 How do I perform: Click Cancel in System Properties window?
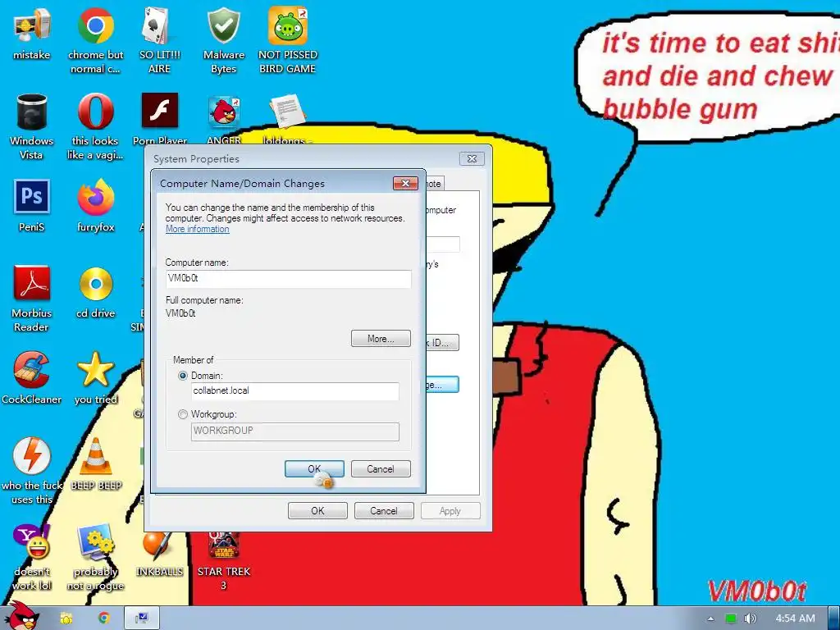click(x=384, y=510)
